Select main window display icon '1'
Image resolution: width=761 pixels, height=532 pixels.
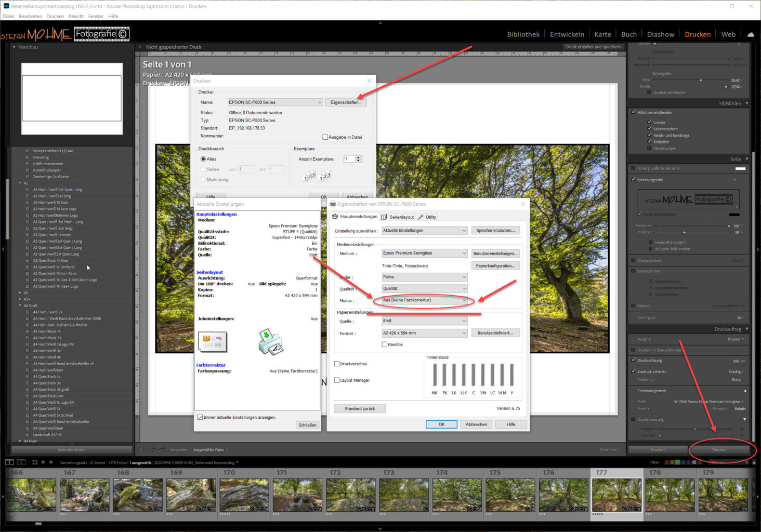[x=9, y=462]
